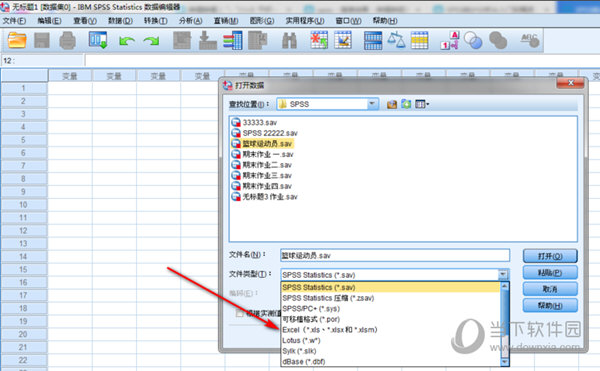Open the 数据(D) menu
This screenshot has height=371, width=600.
(x=120, y=21)
